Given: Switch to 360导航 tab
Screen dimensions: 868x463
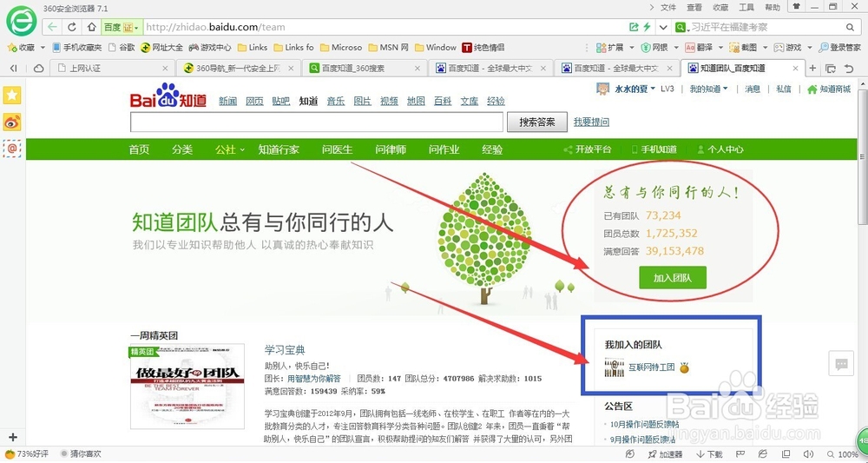Looking at the screenshot, I should tap(239, 68).
